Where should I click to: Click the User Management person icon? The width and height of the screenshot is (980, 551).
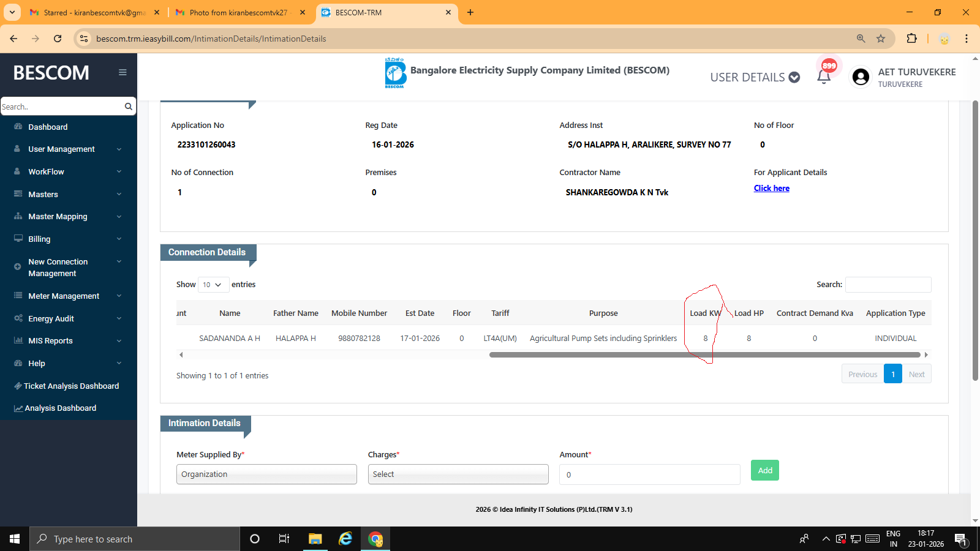[x=17, y=149]
